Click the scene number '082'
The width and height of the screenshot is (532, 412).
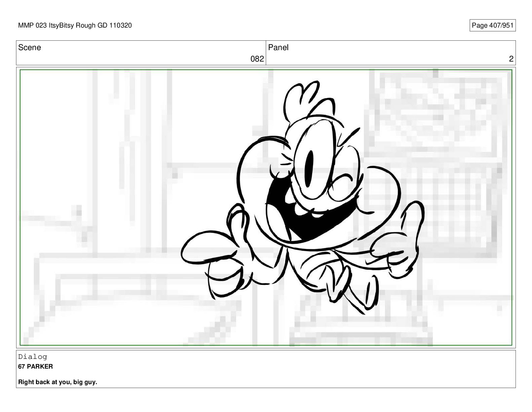257,59
